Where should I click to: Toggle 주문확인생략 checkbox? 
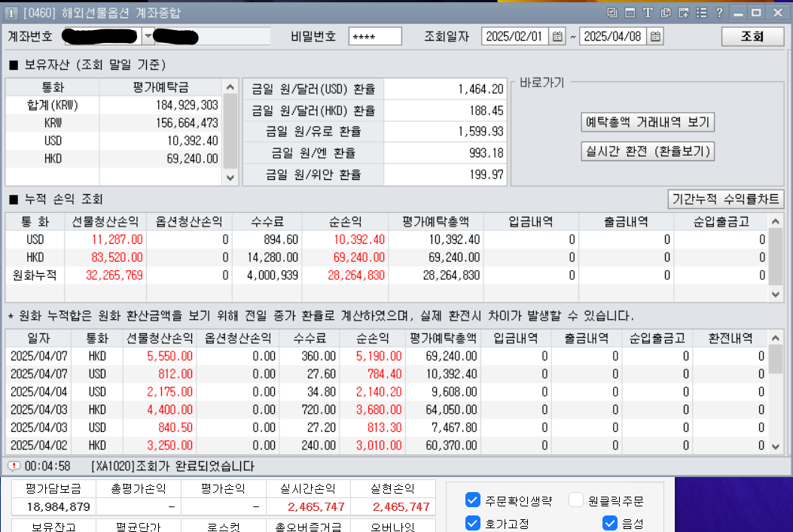[472, 500]
